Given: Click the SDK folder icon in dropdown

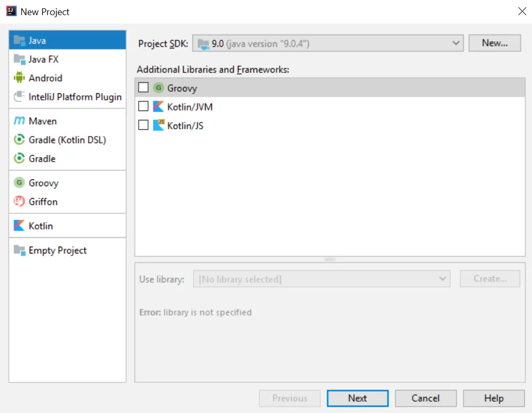Looking at the screenshot, I should 203,44.
